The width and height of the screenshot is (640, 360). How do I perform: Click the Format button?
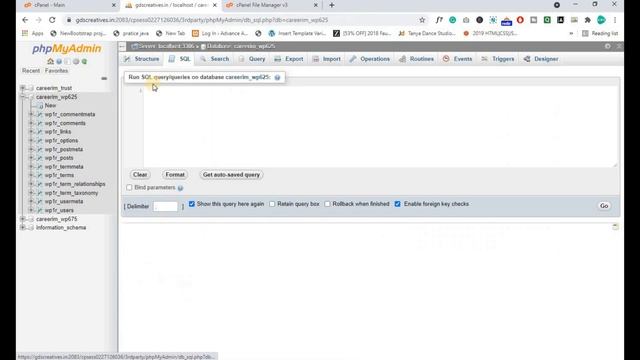pos(175,175)
